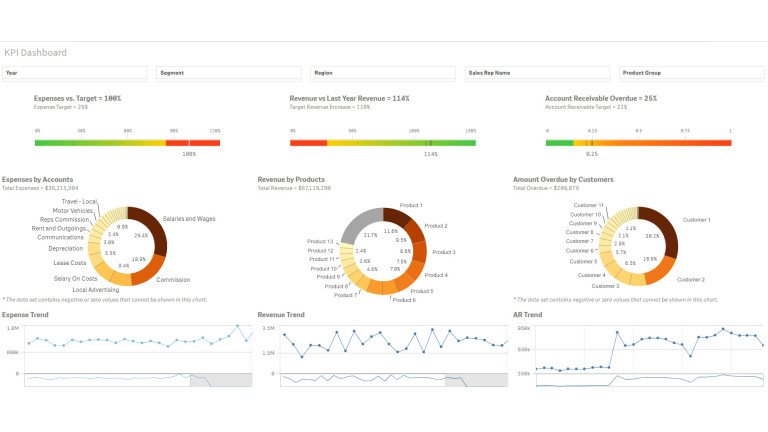Click the Account Receivable Overdue gauge bar
Viewport: 768px width, 432px height.
tap(637, 143)
